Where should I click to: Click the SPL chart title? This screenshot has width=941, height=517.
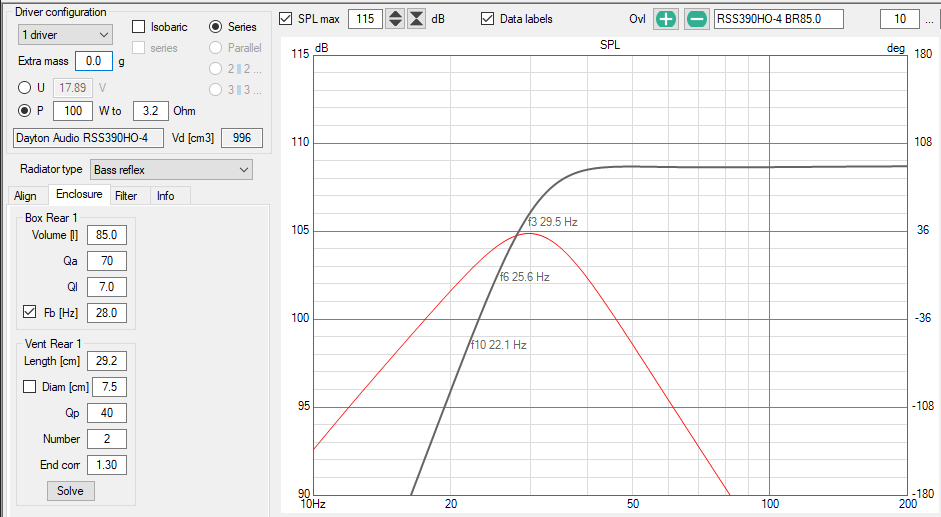click(x=610, y=45)
